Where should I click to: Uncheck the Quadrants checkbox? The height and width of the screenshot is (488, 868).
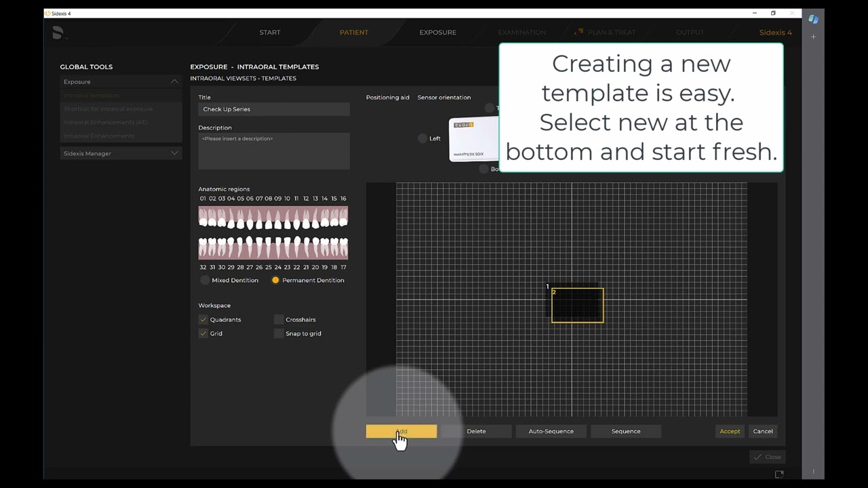coord(203,319)
